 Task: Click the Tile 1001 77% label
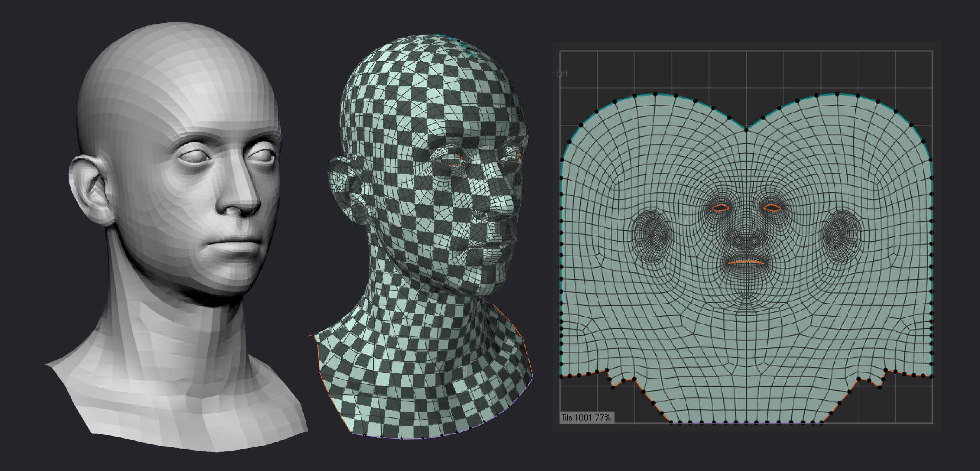coord(586,418)
